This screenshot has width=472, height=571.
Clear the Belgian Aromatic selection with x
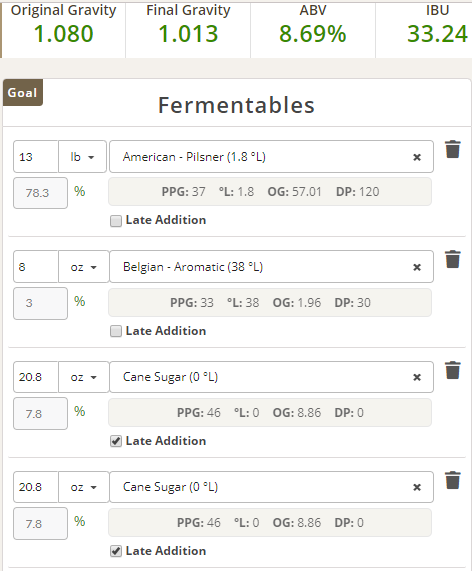pyautogui.click(x=417, y=267)
